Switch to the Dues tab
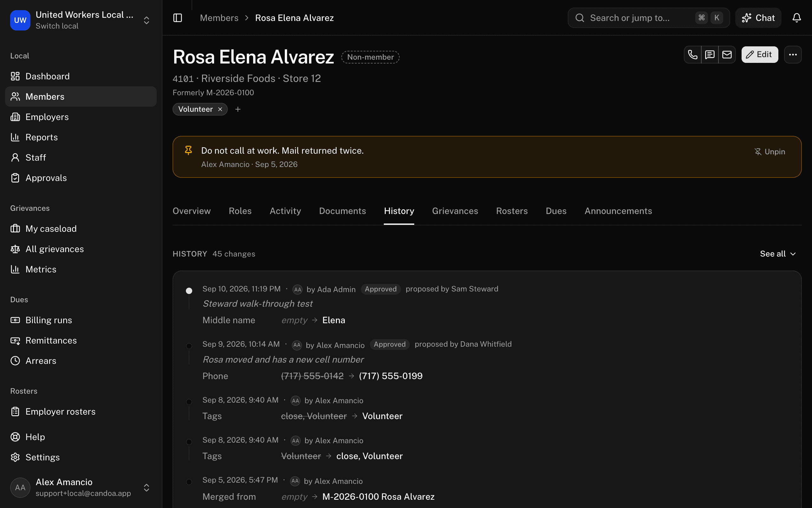The image size is (812, 508). click(x=556, y=211)
